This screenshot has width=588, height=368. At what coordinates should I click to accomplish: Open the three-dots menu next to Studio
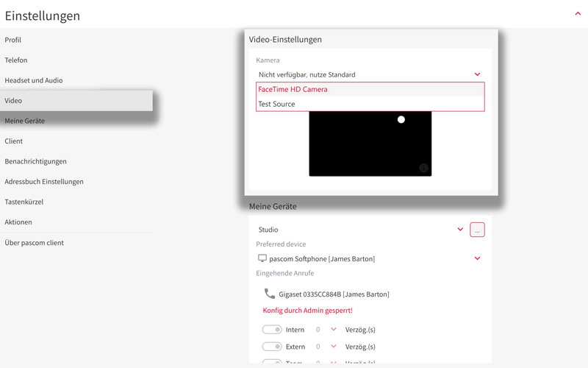tap(477, 230)
